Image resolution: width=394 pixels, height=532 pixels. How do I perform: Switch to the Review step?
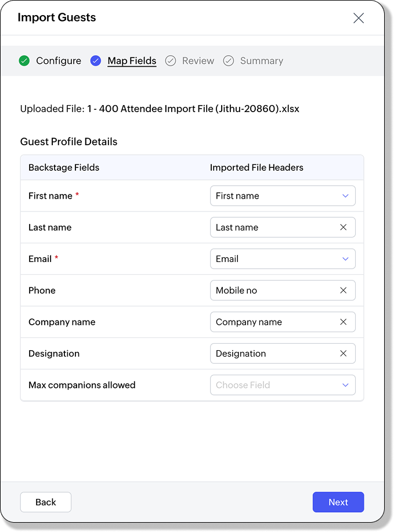(x=198, y=60)
